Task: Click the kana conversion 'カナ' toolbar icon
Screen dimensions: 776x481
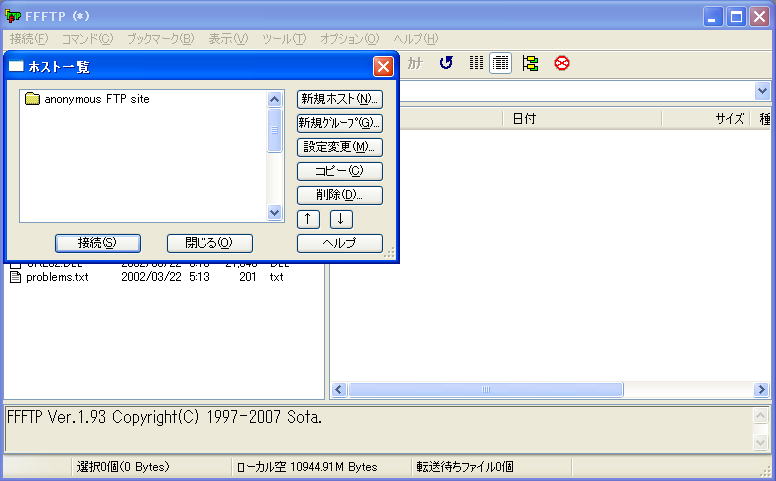Action: click(413, 63)
